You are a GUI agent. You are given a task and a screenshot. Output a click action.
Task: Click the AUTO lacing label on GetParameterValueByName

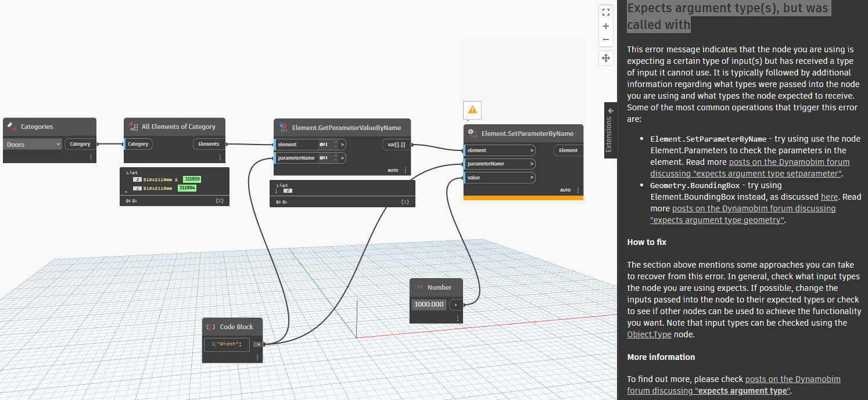click(393, 171)
